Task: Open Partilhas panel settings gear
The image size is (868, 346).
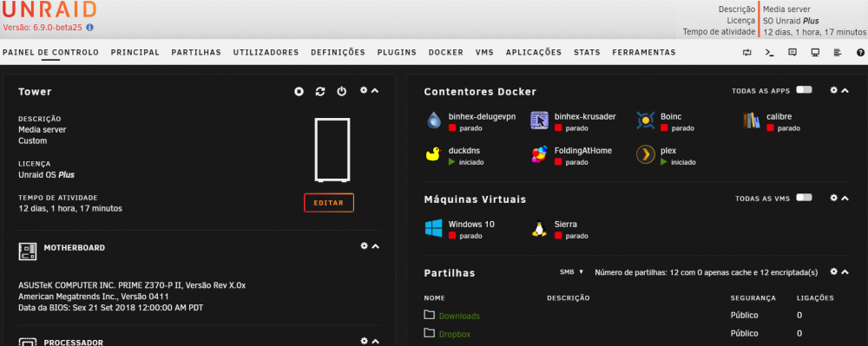Action: point(833,271)
